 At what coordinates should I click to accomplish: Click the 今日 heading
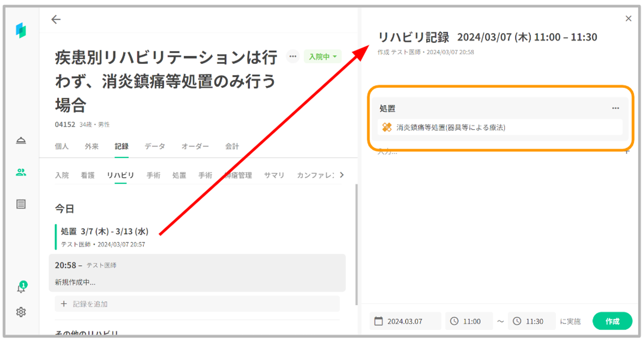[64, 209]
